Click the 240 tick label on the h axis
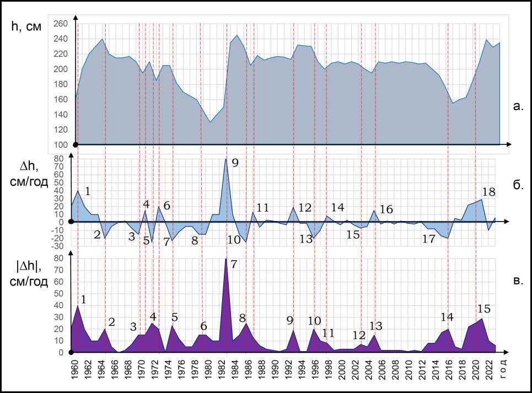The width and height of the screenshot is (532, 393). 61,39
